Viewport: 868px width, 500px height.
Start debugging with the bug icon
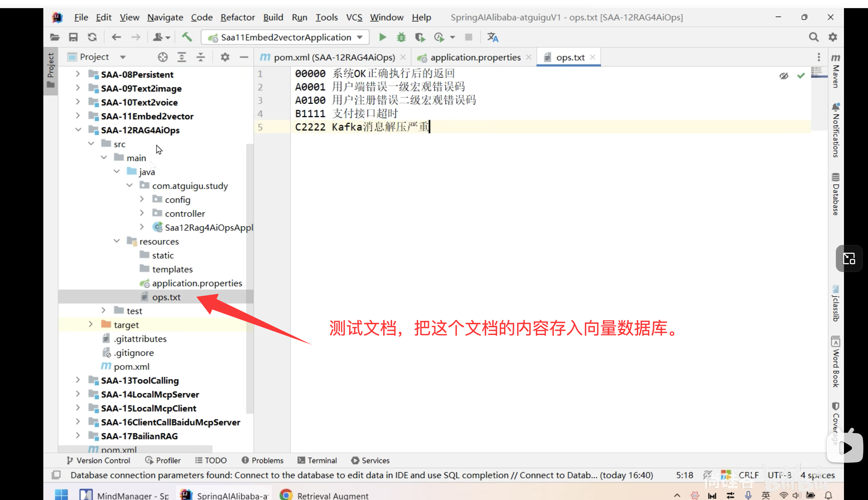401,37
